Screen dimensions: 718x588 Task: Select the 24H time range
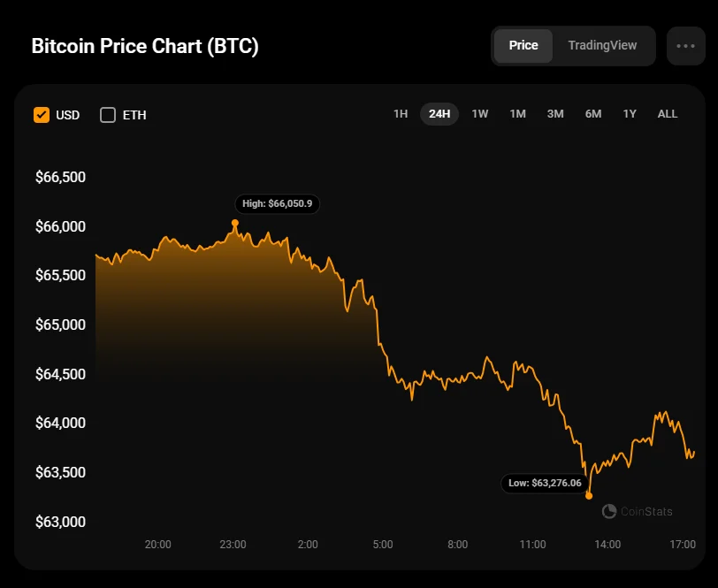point(439,114)
